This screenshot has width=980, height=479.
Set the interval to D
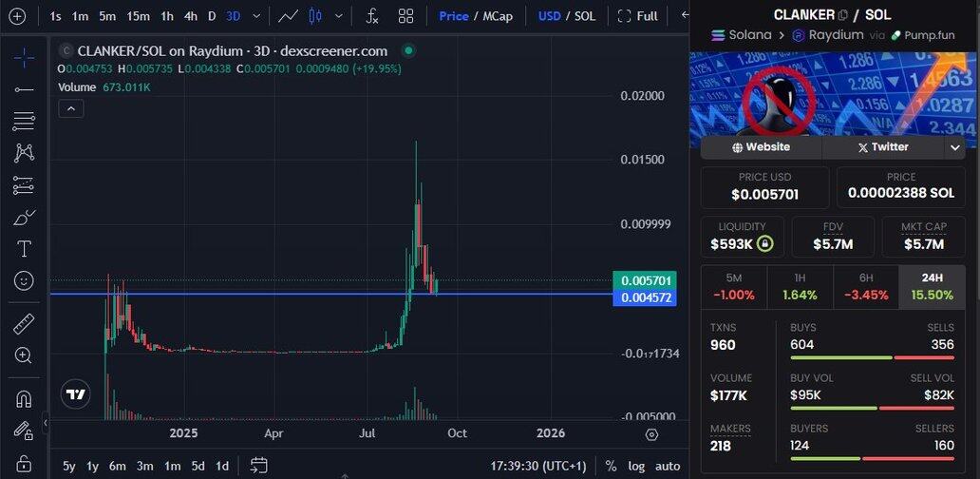pyautogui.click(x=212, y=15)
